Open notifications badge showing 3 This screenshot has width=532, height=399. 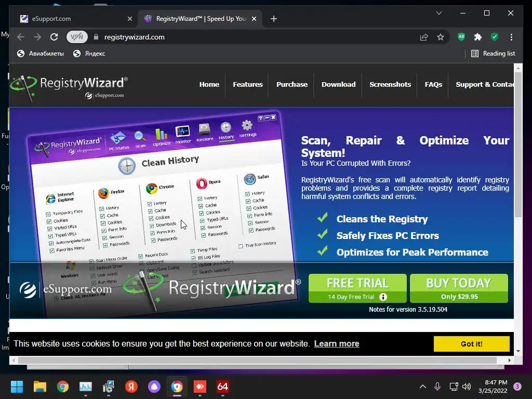point(517,387)
